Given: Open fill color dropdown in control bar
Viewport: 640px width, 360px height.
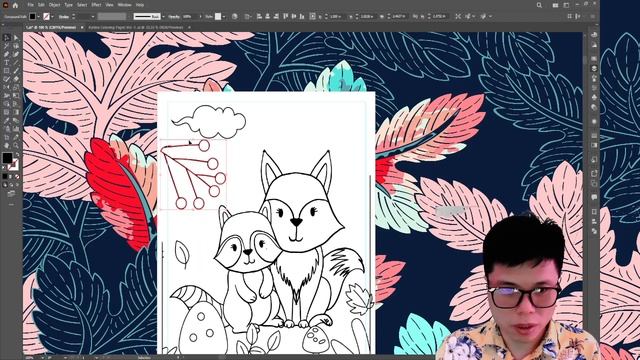Looking at the screenshot, I should pyautogui.click(x=38, y=16).
